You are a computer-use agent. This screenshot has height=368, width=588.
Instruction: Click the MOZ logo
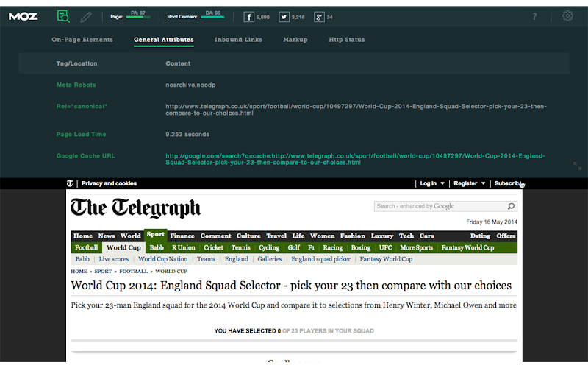click(x=24, y=16)
